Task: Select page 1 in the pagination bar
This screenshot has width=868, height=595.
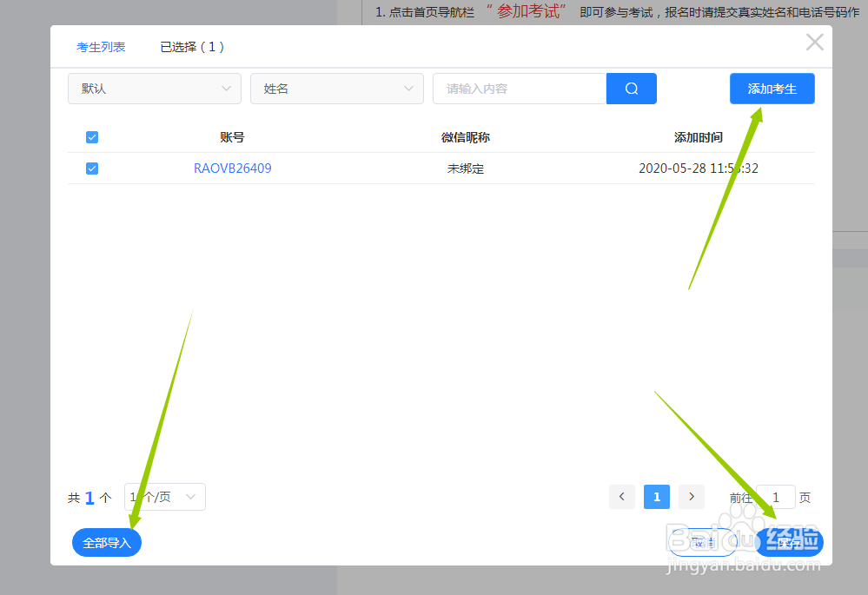Action: [656, 496]
